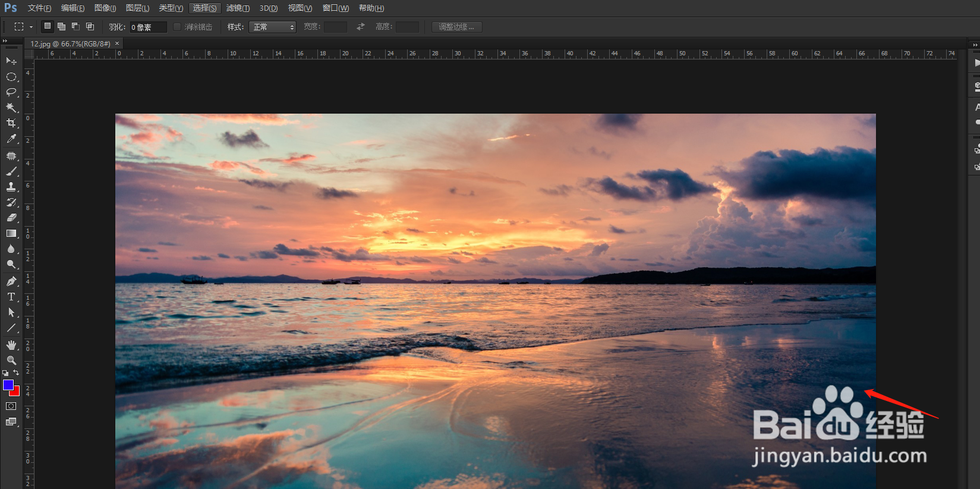The width and height of the screenshot is (980, 489).
Task: Select the Brush tool
Action: tap(11, 171)
